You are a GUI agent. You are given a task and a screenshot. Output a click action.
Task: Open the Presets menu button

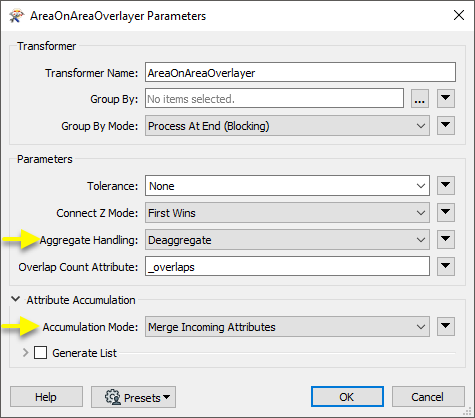click(133, 397)
